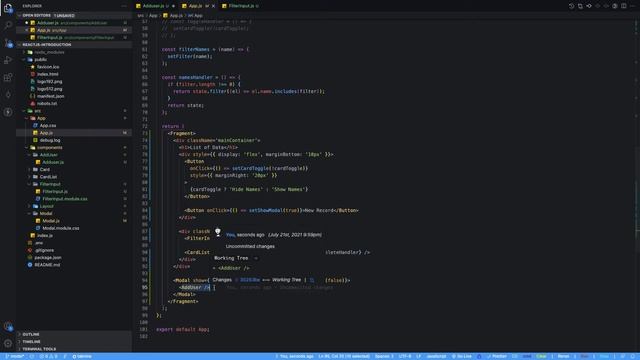
Task: Collapse the src folder
Action: click(x=74, y=111)
